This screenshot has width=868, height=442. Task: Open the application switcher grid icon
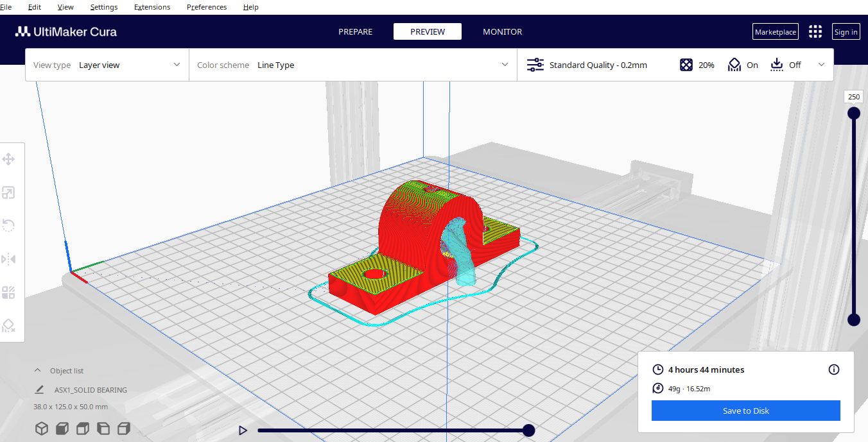(x=815, y=31)
